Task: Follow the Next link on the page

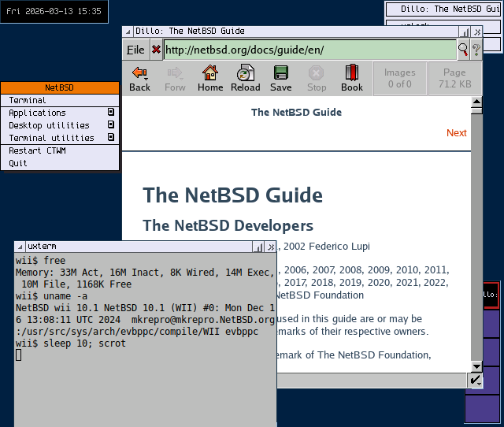Action: [456, 133]
